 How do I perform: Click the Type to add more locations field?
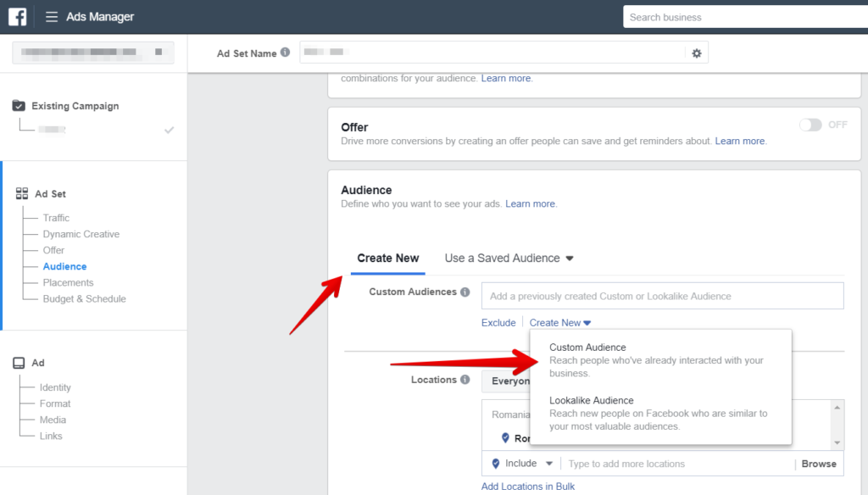[x=677, y=464]
